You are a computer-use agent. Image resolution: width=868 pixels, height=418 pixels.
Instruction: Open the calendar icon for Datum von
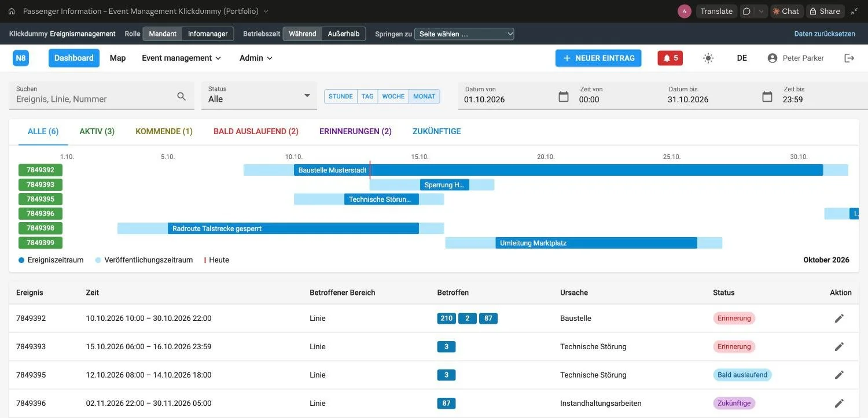564,97
